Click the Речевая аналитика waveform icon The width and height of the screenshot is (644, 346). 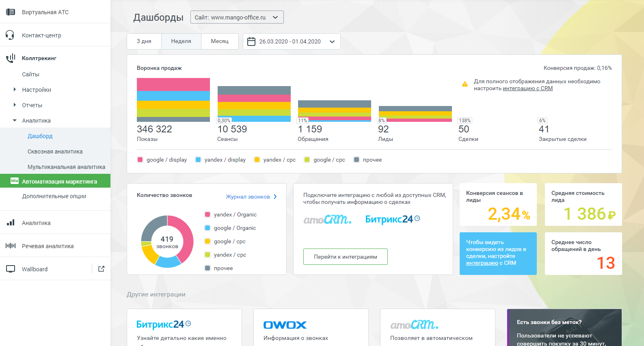point(11,246)
